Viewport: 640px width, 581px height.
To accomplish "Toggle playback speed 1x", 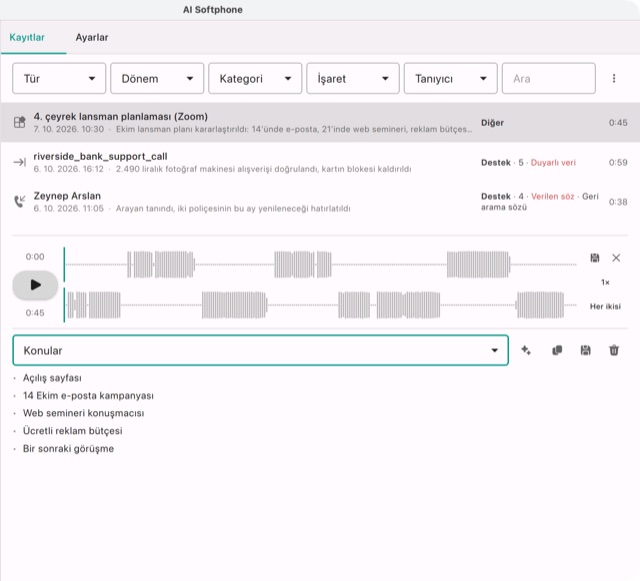I will click(605, 282).
